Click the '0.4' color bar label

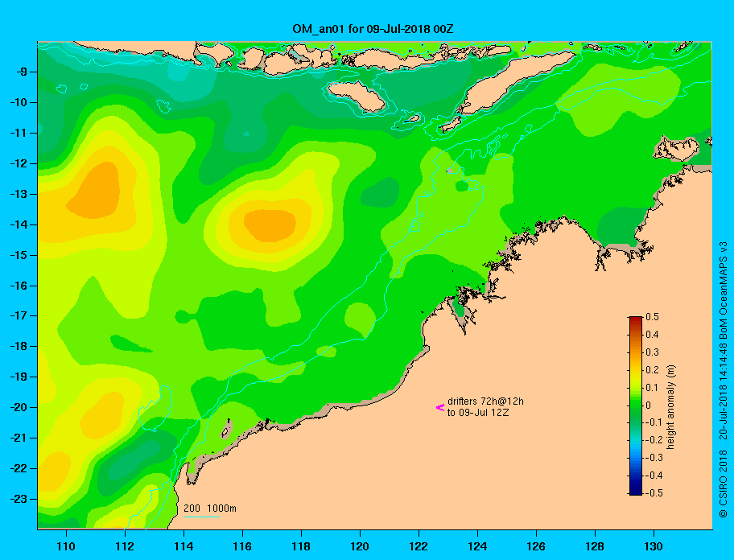coord(652,335)
